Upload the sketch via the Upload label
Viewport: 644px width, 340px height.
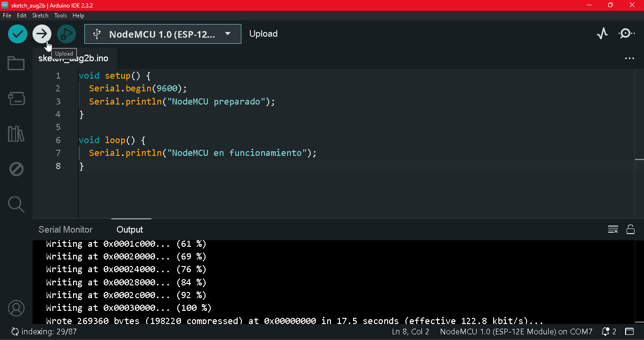point(263,33)
